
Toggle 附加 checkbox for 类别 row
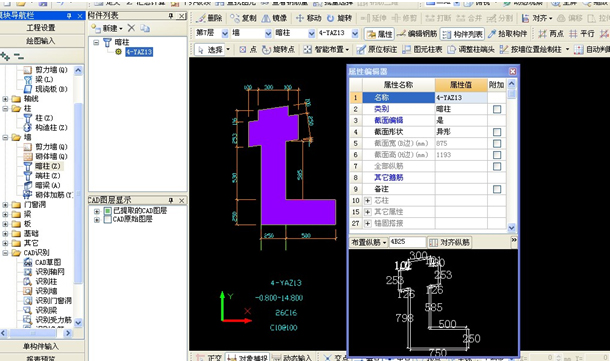coord(497,109)
